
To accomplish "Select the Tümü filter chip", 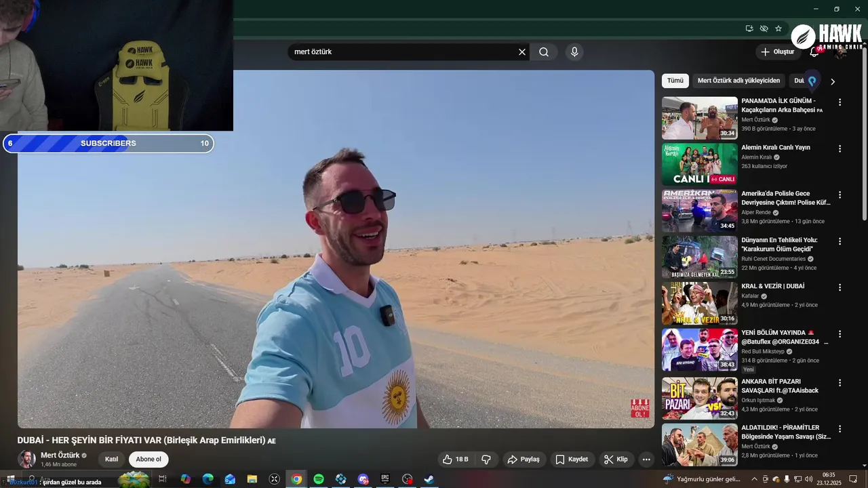I will [x=675, y=81].
